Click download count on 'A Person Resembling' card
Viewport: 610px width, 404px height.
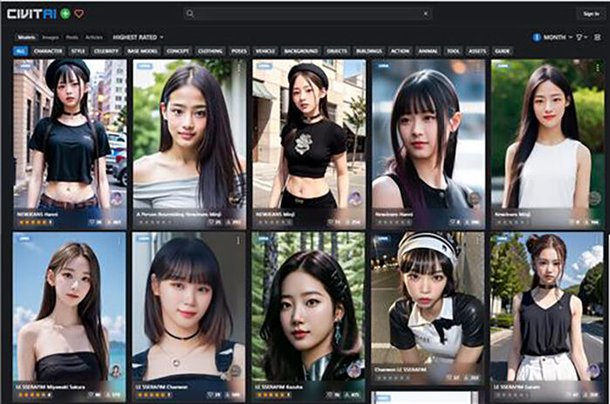(x=234, y=222)
